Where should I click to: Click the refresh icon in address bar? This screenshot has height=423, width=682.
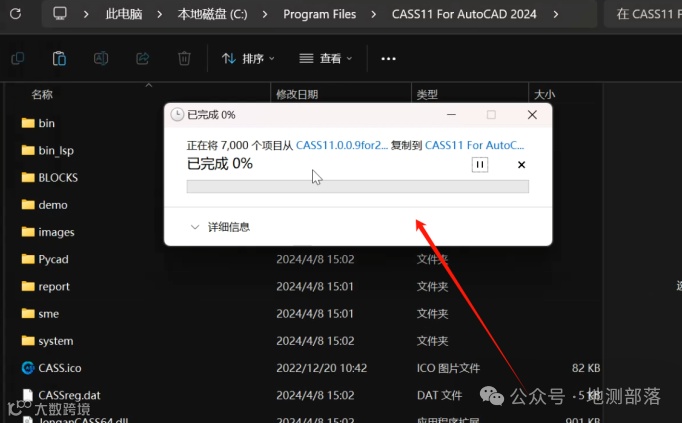(x=16, y=14)
